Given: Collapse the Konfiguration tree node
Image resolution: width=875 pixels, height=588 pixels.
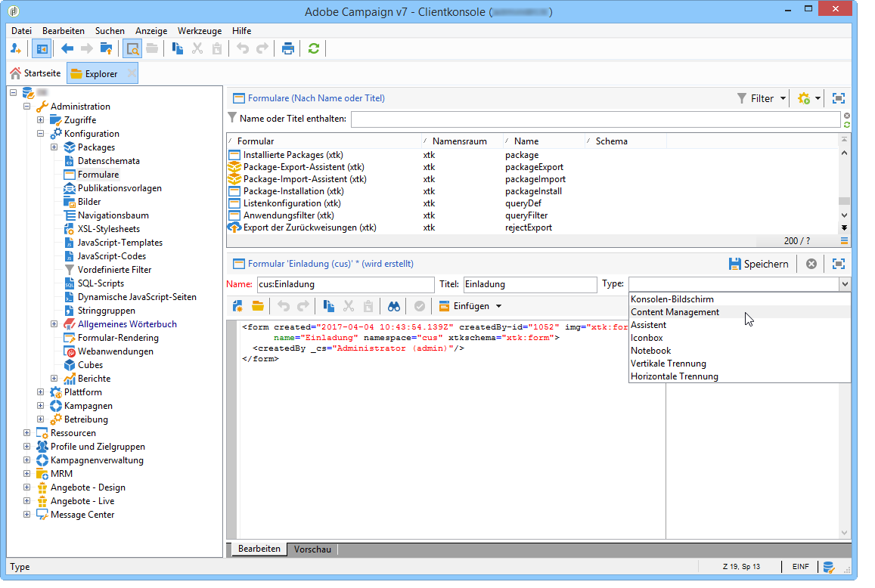Looking at the screenshot, I should click(x=40, y=133).
